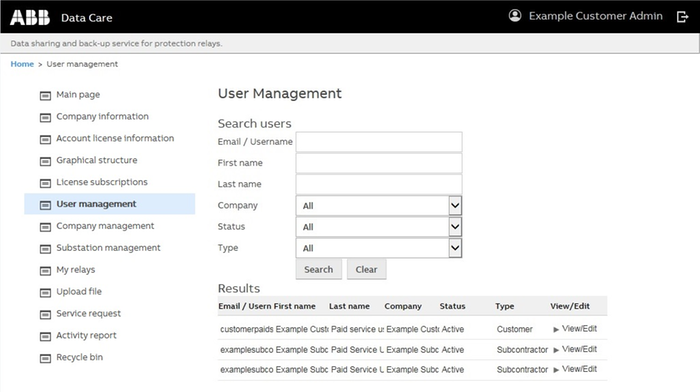Click the Search button
Viewport: 700px width, 392px height.
click(318, 269)
